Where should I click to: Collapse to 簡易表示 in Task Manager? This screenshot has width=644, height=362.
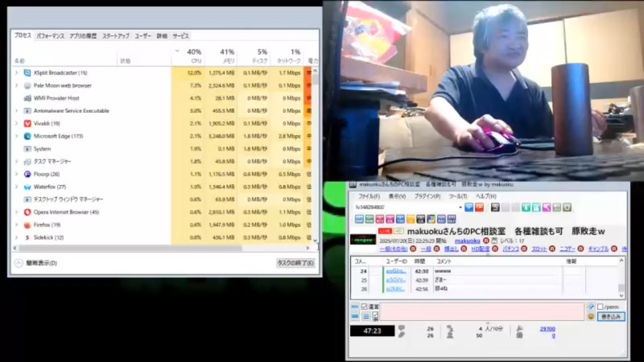pos(36,263)
